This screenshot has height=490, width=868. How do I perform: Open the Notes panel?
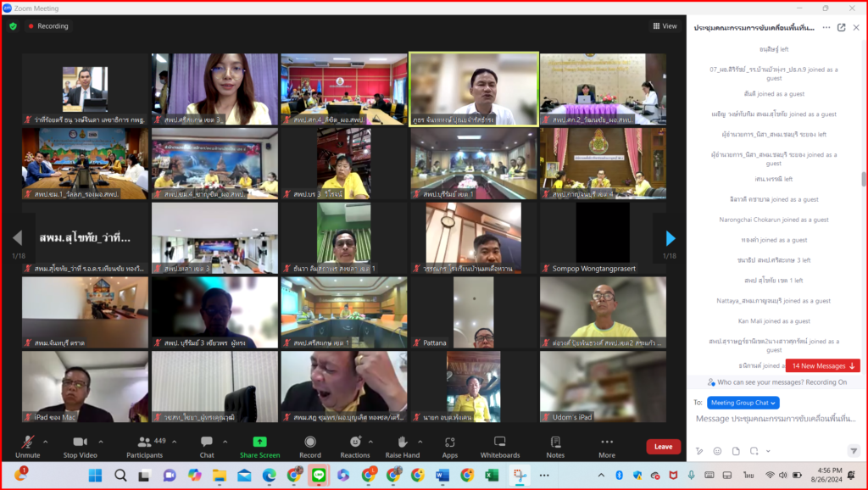[x=555, y=446]
